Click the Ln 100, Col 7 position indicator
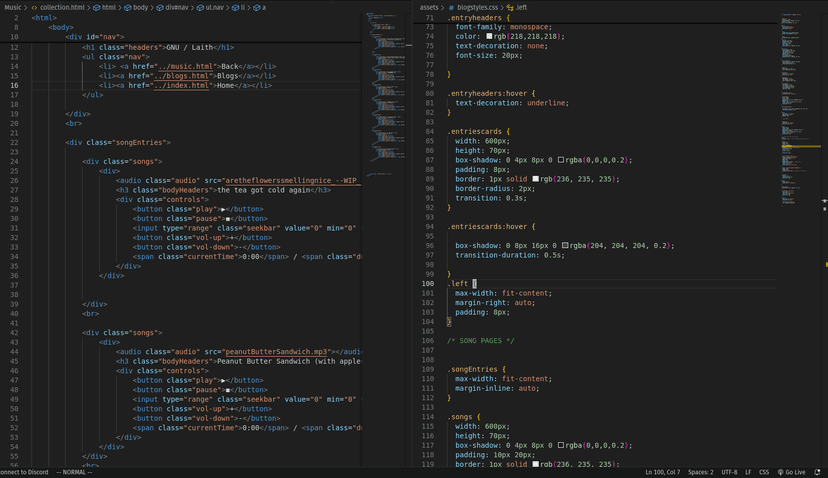Viewport: 828px width, 478px height. pos(662,472)
